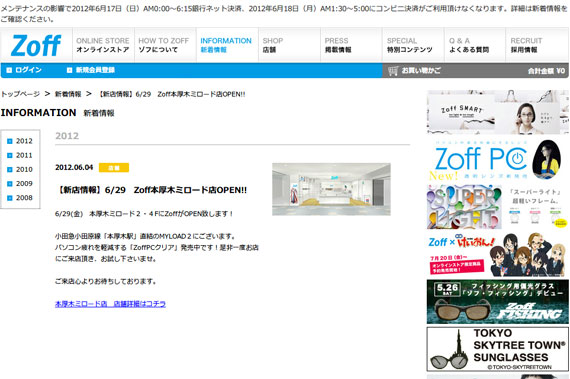Image resolution: width=570 pixels, height=379 pixels.
Task: Open the SHOP 店舗 menu
Action: click(289, 45)
